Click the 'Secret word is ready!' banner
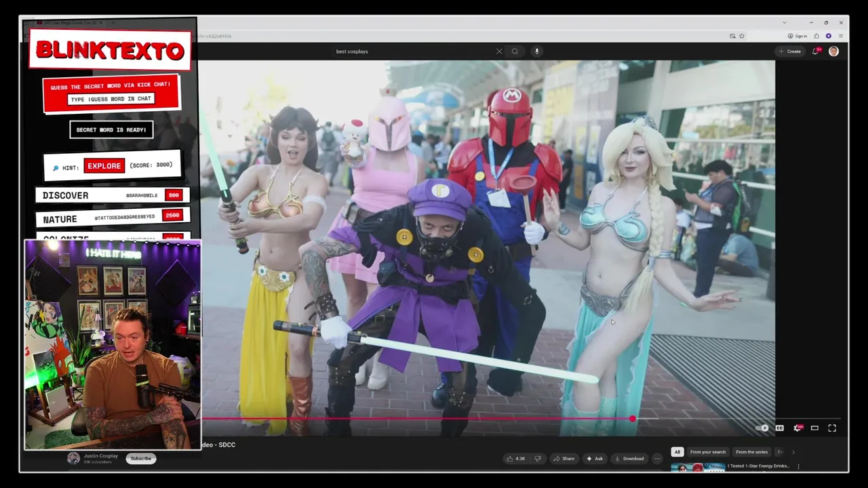 tap(111, 129)
